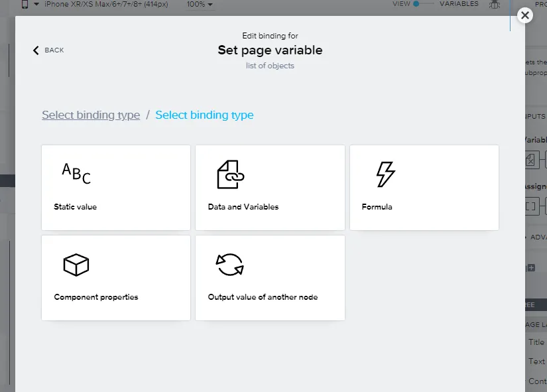Open the 100% zoom dropdown
The width and height of the screenshot is (547, 392).
pyautogui.click(x=200, y=5)
